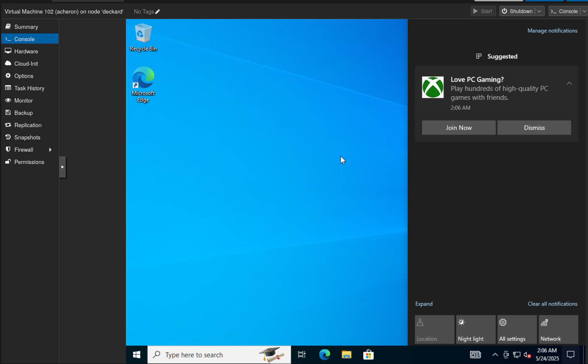The image size is (588, 364).
Task: Click the pencil icon to edit tags
Action: pos(158,12)
